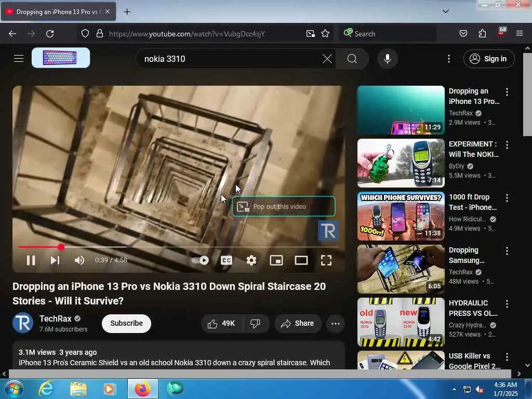The height and width of the screenshot is (399, 532).
Task: Open the Firefox extensions menu
Action: pos(482,34)
